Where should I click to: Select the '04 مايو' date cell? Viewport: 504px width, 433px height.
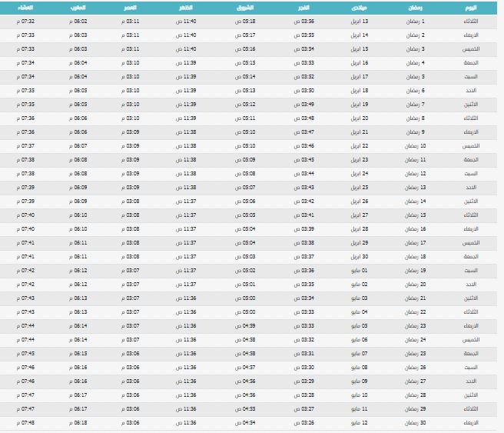(x=360, y=312)
